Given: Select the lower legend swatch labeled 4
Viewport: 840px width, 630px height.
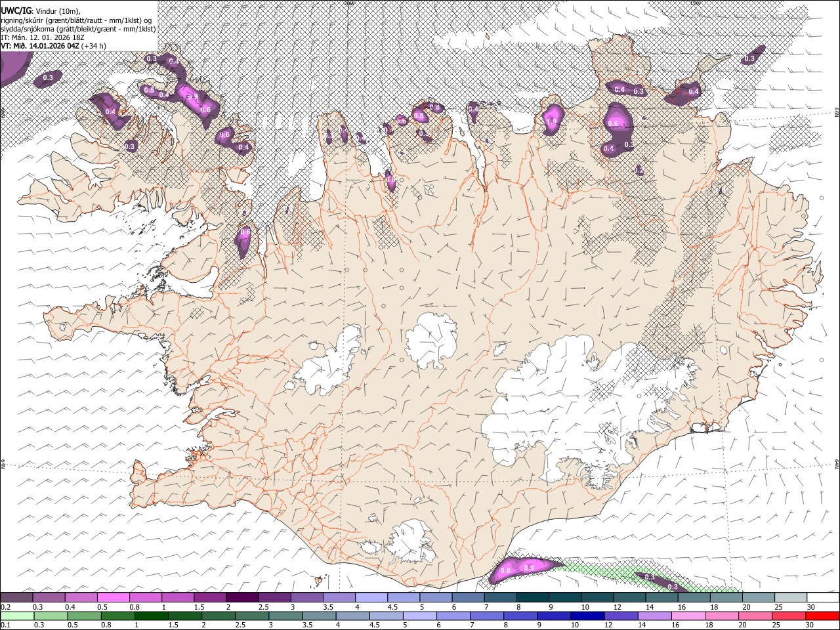Looking at the screenshot, I should tap(352, 616).
